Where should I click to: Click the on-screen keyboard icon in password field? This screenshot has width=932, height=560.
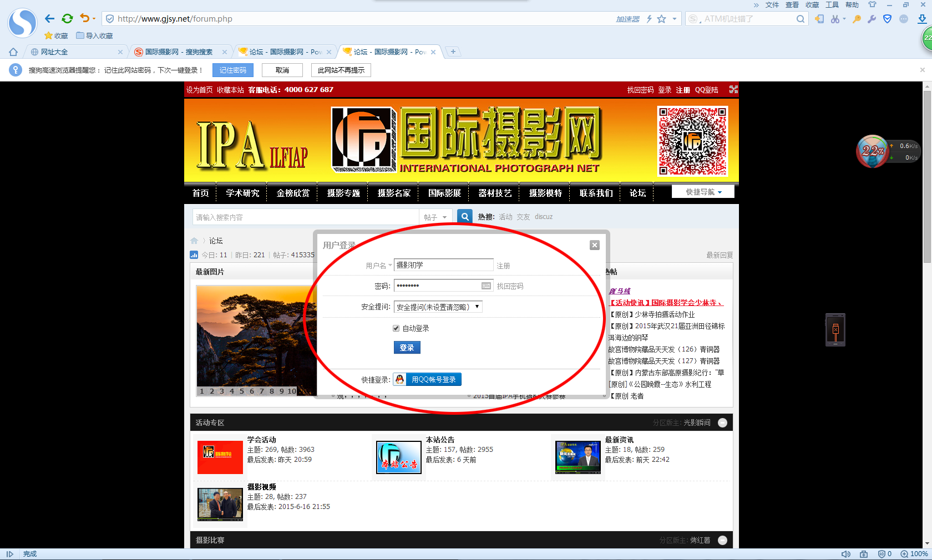487,286
